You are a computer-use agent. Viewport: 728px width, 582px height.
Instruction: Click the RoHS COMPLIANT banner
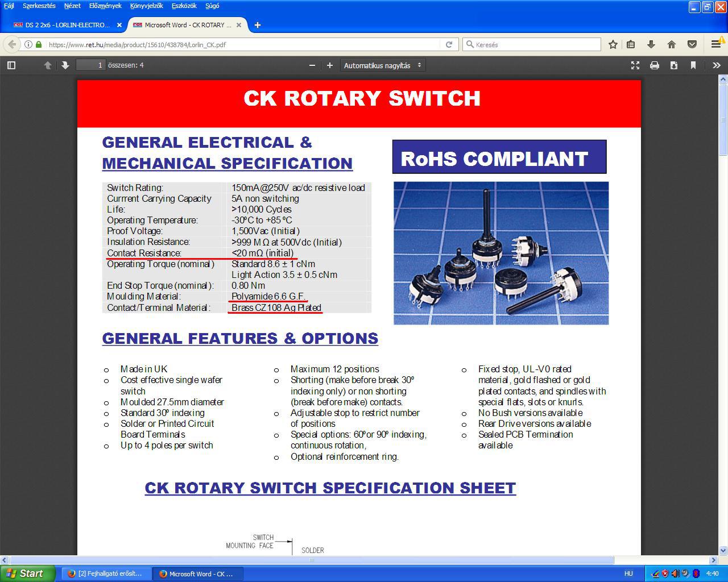click(x=499, y=157)
